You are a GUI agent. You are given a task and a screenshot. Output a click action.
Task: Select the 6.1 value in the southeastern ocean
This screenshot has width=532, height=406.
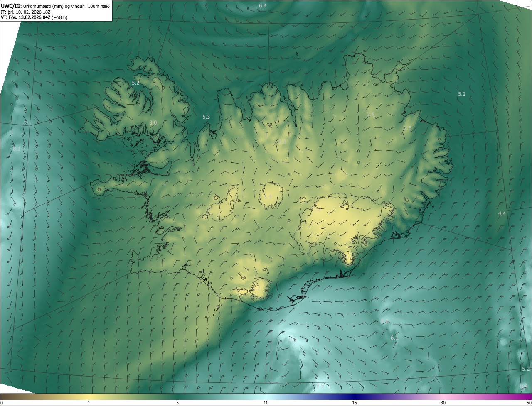[x=394, y=338]
